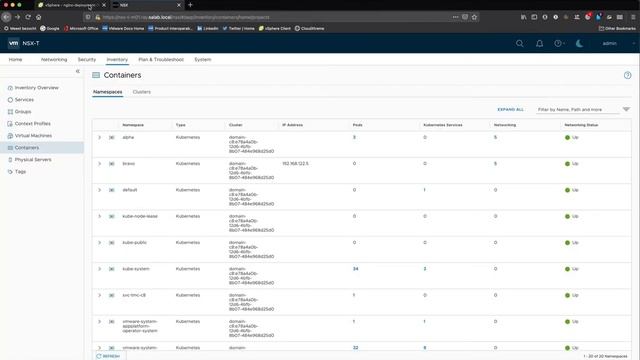Open the NSX-T search magnifier
The width and height of the screenshot is (640, 360).
point(519,43)
